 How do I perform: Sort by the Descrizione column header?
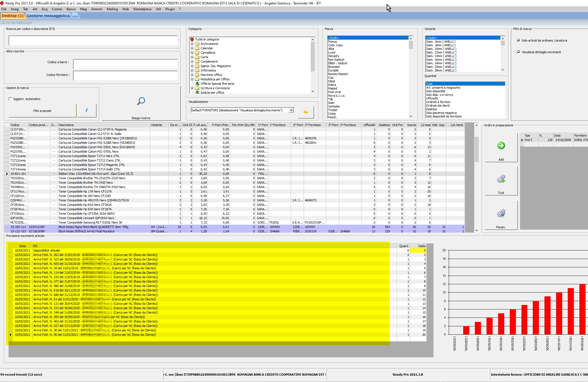104,125
